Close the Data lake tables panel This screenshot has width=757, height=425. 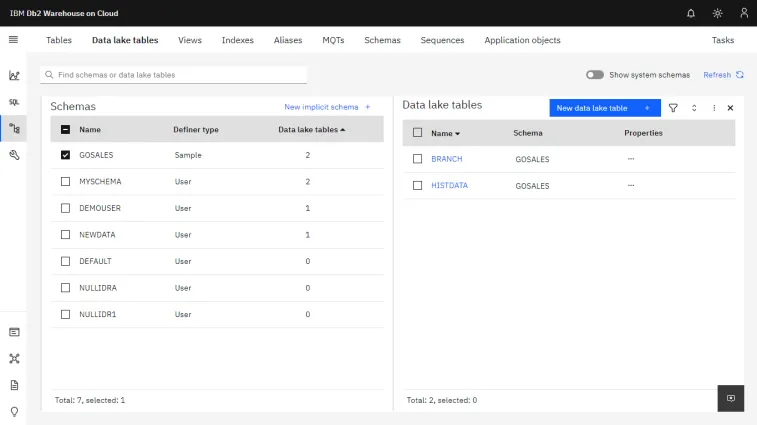[x=730, y=108]
